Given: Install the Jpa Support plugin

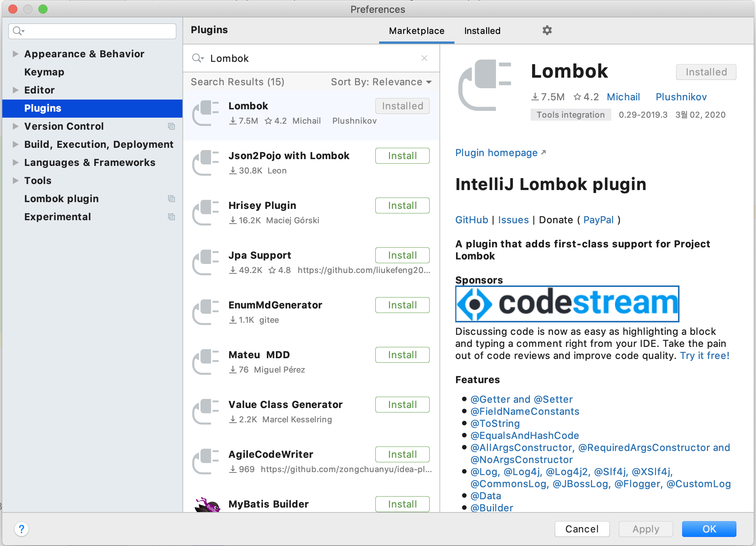Looking at the screenshot, I should 402,255.
